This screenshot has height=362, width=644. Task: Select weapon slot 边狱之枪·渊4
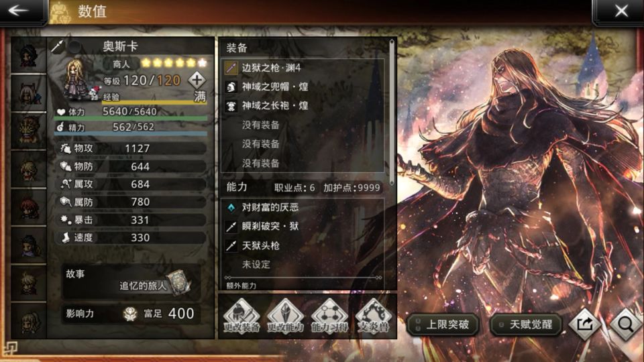pyautogui.click(x=303, y=68)
